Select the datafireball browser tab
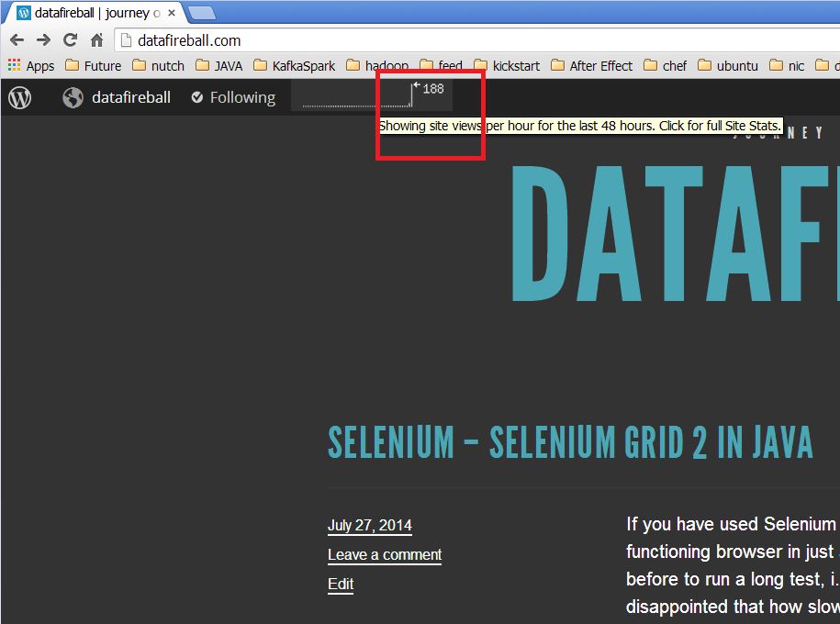Screen dimensions: 840x624 [x=92, y=13]
